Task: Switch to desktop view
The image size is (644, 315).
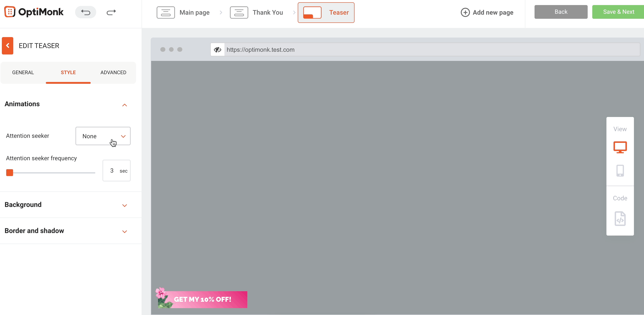Action: click(620, 147)
